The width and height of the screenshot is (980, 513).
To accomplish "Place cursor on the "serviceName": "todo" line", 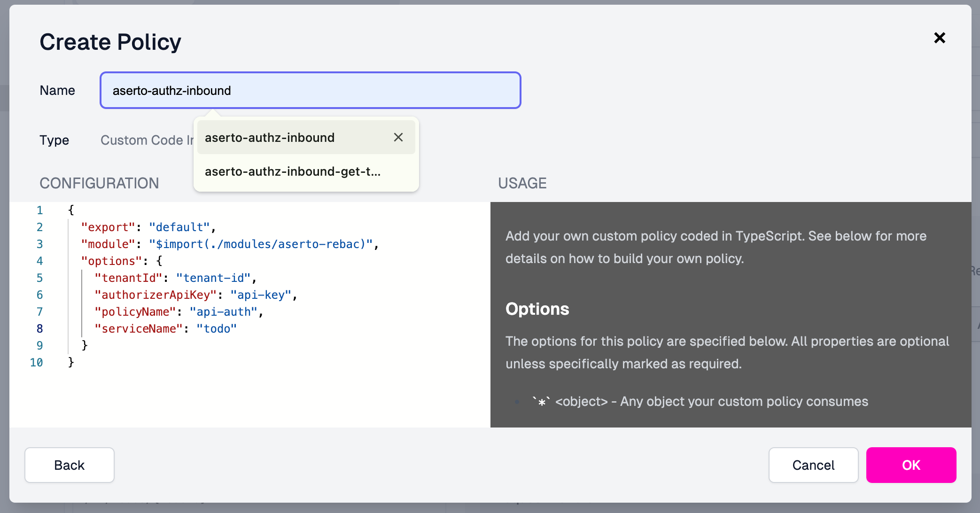I will click(165, 329).
